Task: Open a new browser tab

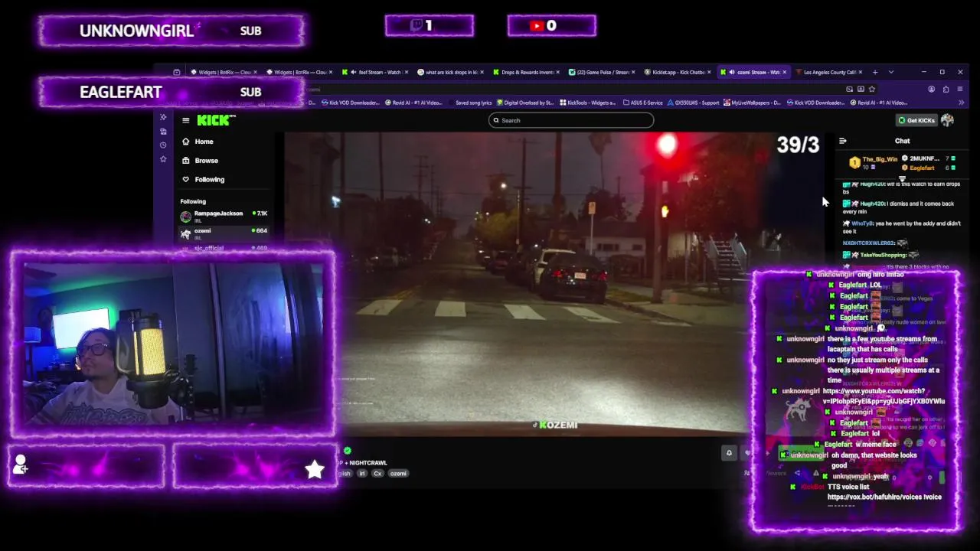Action: (875, 72)
